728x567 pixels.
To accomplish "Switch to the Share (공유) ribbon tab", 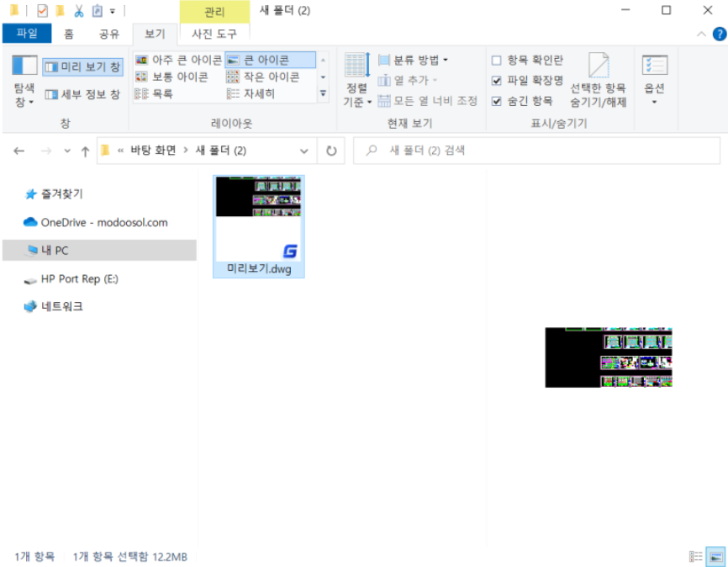I will point(109,34).
